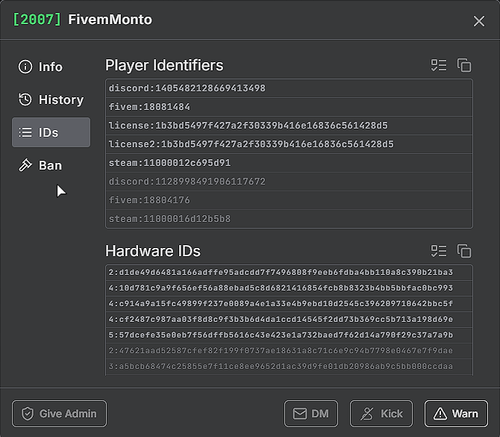Select dimmed steam:11000016d12b5b8 row

coord(289,219)
